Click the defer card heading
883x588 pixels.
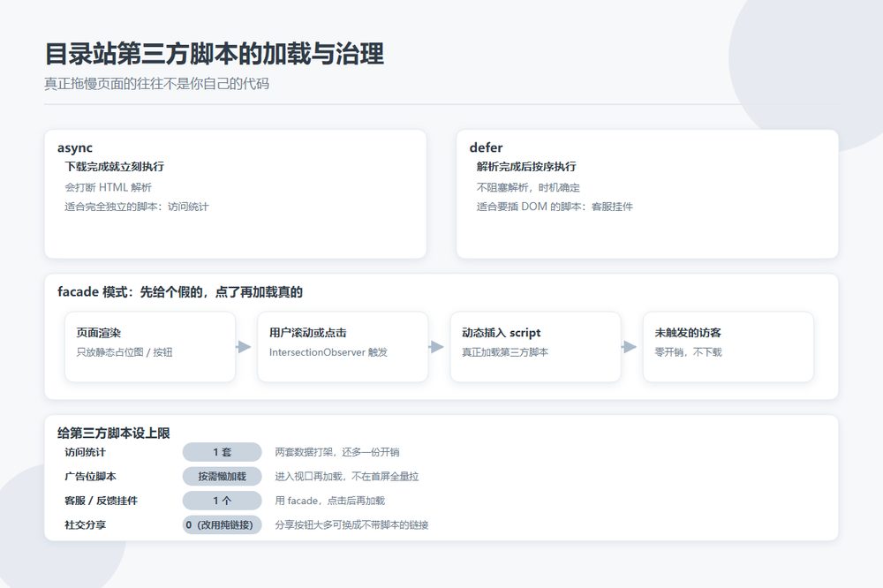pos(486,147)
